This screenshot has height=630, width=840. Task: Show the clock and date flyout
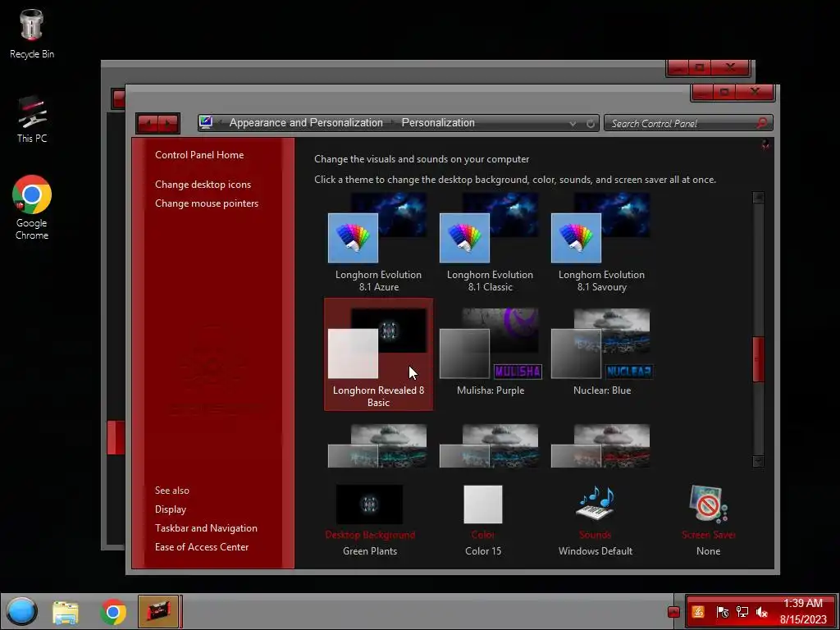tap(803, 611)
